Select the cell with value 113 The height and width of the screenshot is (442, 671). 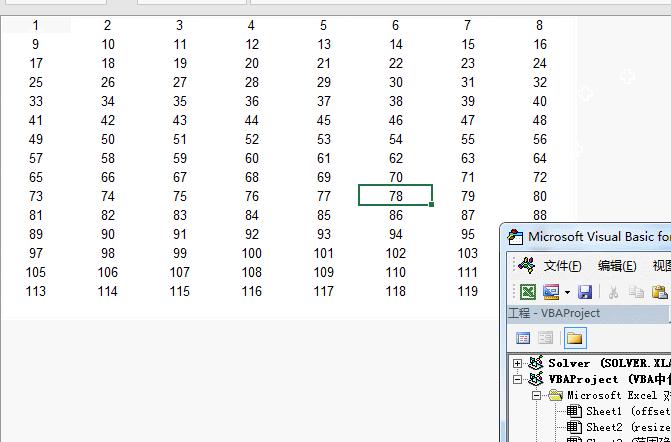click(36, 291)
